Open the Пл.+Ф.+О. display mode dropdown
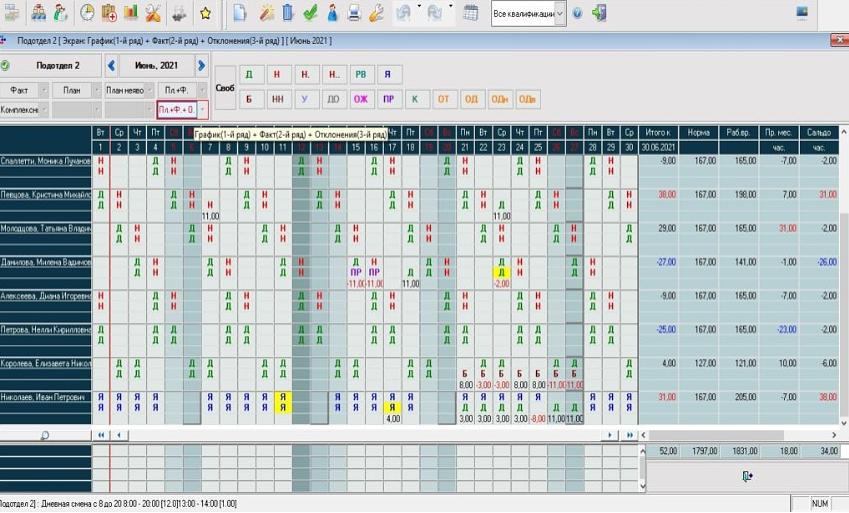849x513 pixels. click(x=203, y=109)
